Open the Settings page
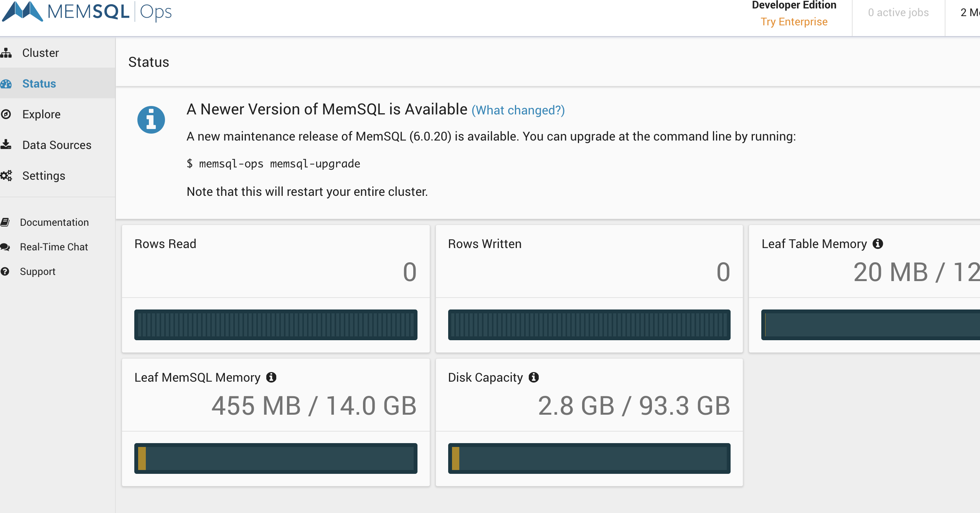This screenshot has width=980, height=513. click(x=58, y=175)
